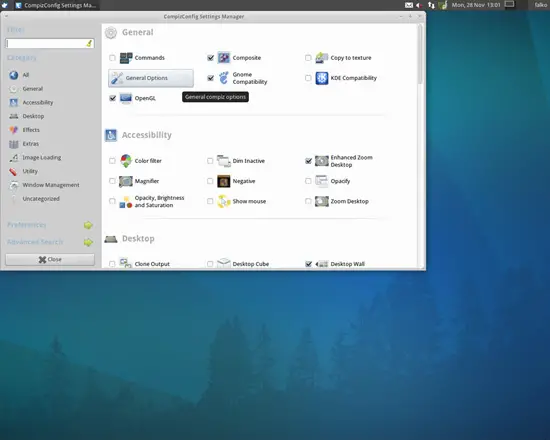This screenshot has width=550, height=440.
Task: Open the Opacify plugin icon
Action: pos(322,181)
